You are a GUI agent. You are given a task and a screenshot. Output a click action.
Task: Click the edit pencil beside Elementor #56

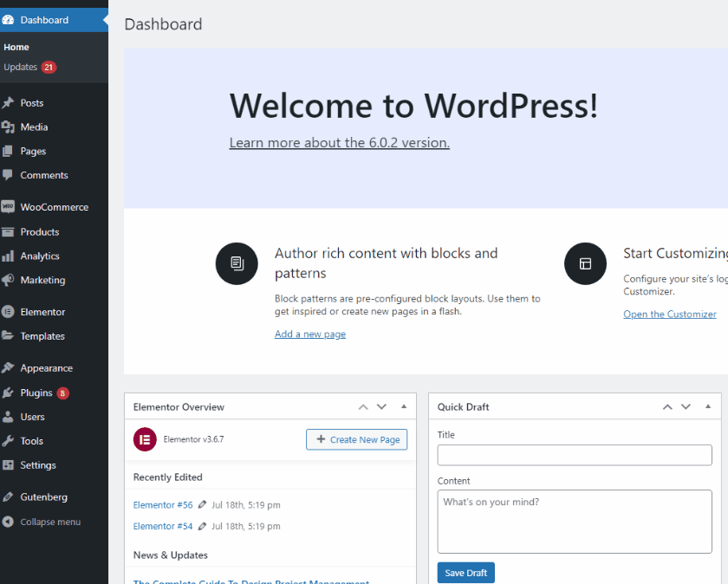point(202,504)
